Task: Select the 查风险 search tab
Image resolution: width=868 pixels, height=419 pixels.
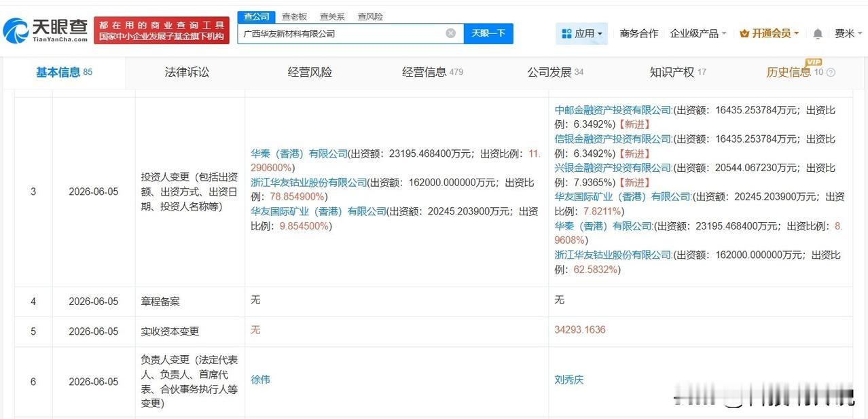Action: tap(370, 16)
